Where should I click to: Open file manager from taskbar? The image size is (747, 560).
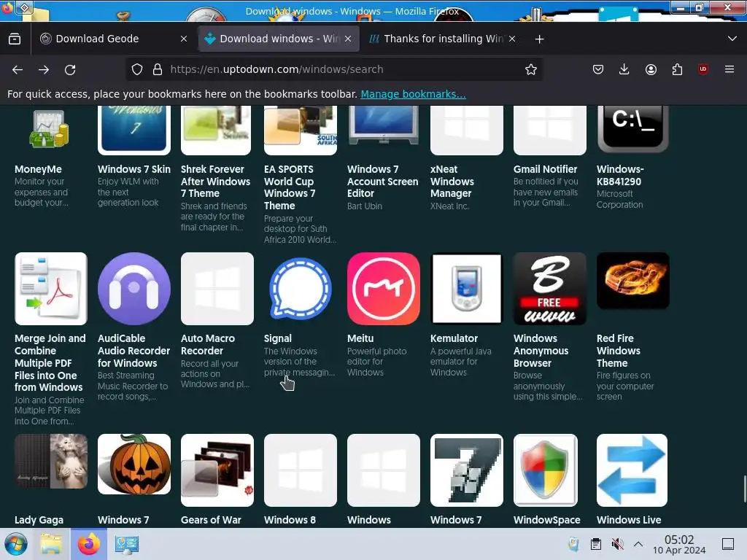(x=51, y=544)
